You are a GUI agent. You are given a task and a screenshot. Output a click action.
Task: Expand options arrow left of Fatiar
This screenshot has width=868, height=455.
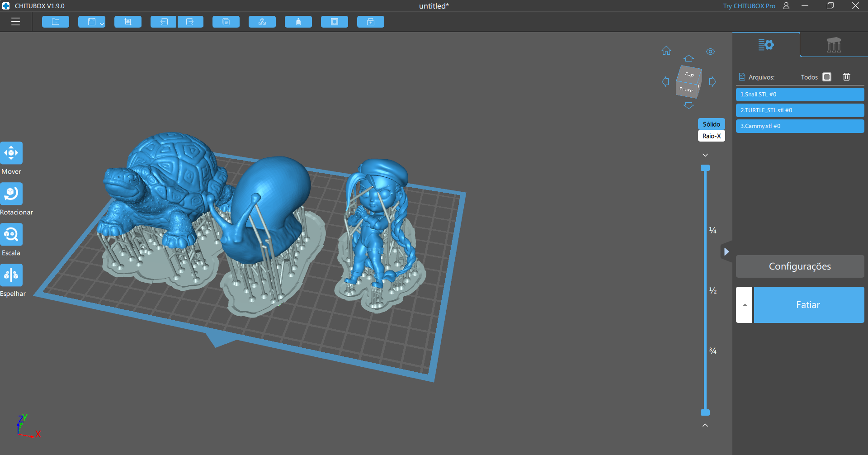[x=744, y=305]
